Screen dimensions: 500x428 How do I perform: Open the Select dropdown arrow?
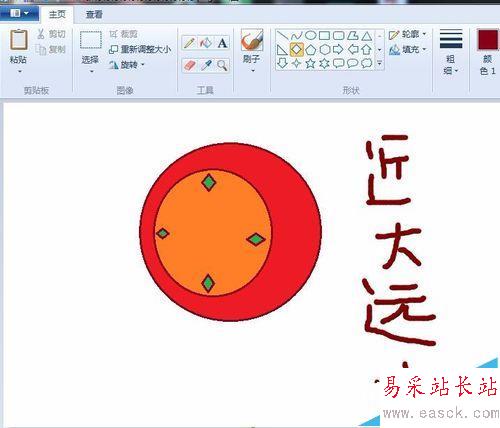click(x=91, y=71)
